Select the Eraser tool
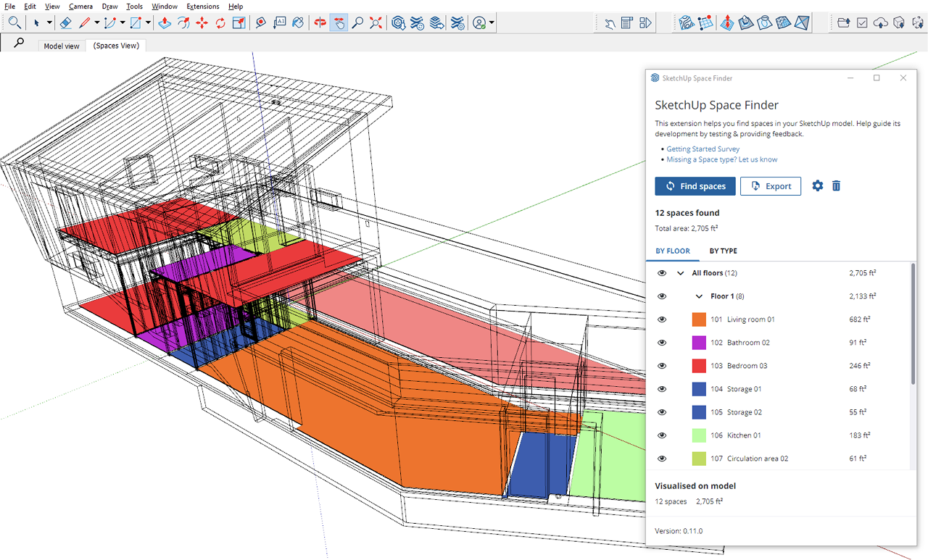This screenshot has height=560, width=928. [65, 22]
